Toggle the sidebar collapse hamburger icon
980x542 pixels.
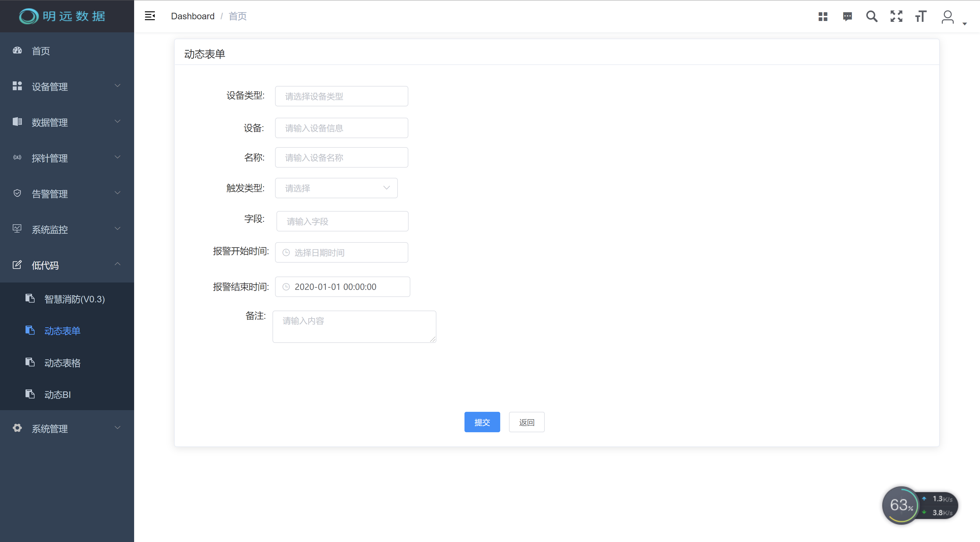(x=150, y=16)
